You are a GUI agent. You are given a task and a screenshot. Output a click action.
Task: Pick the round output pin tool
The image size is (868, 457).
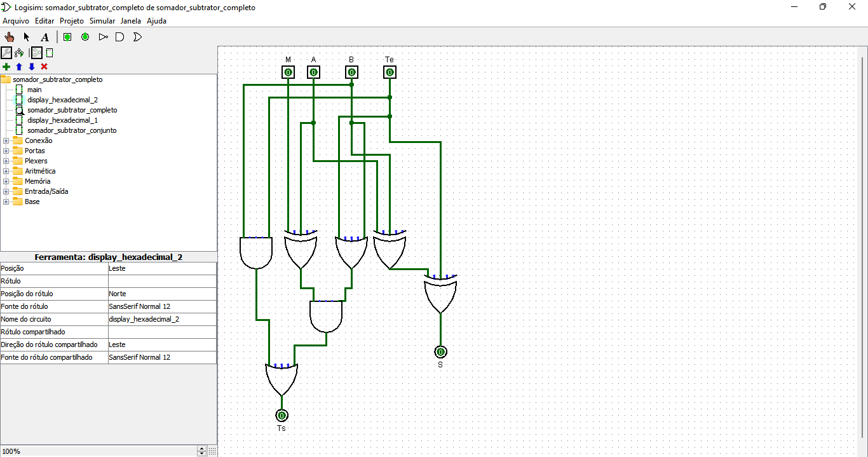click(x=85, y=37)
